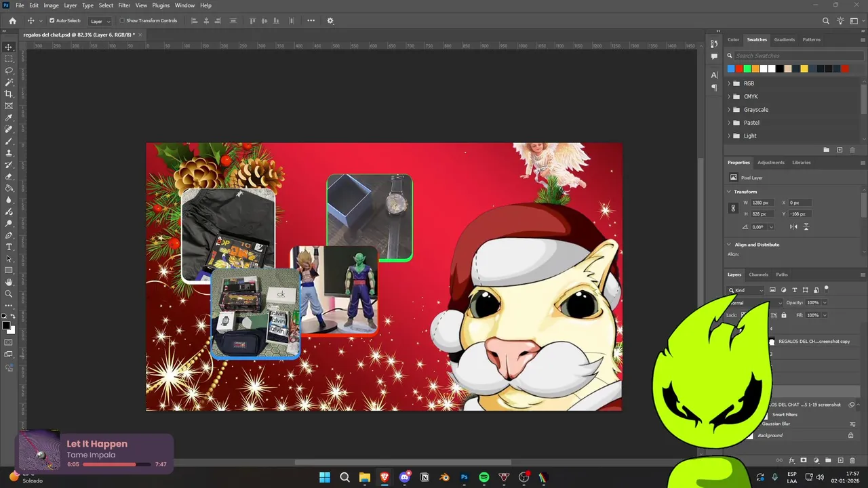
Task: Go to Photoshop Home screen
Action: point(12,21)
